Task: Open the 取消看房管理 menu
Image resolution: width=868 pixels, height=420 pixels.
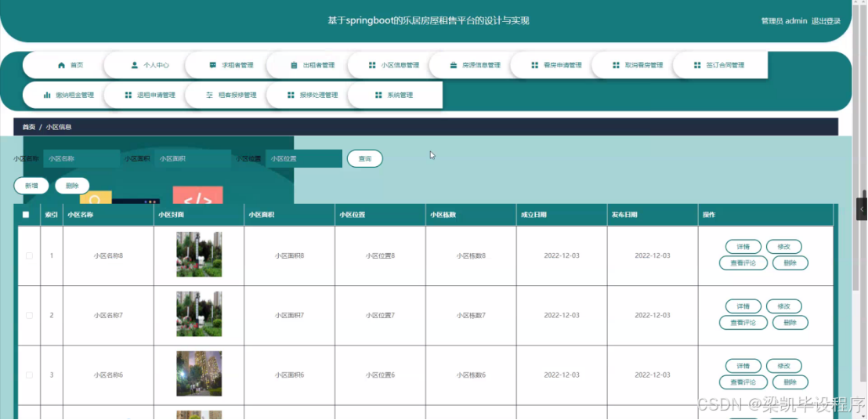Action: point(638,65)
